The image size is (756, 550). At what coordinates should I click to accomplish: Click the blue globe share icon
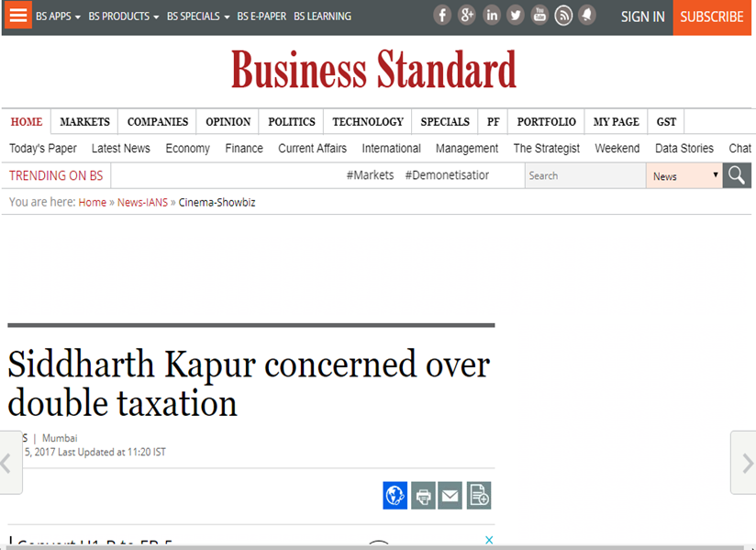[x=395, y=496]
